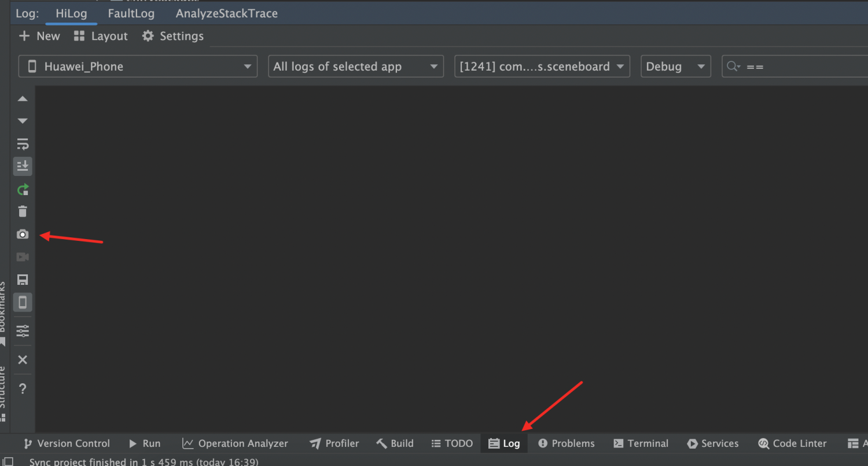Click the up arrow navigation icon
This screenshot has height=466, width=868.
click(23, 99)
